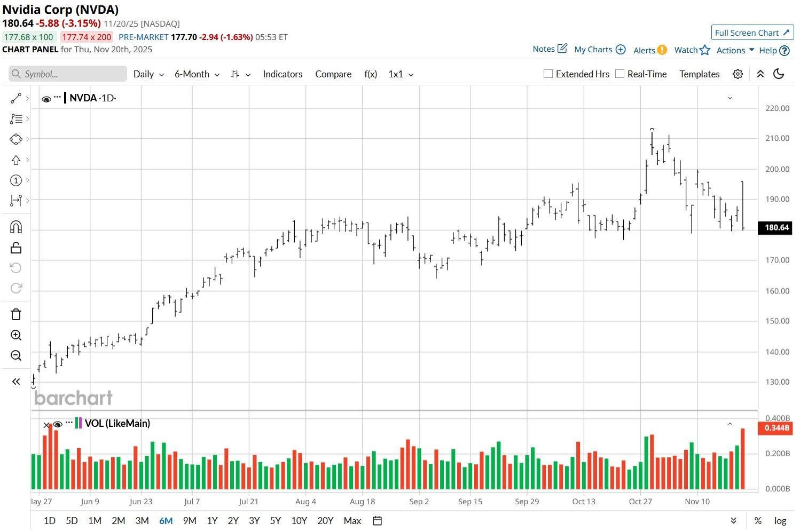Choose the shapes drawing tool

(16, 139)
